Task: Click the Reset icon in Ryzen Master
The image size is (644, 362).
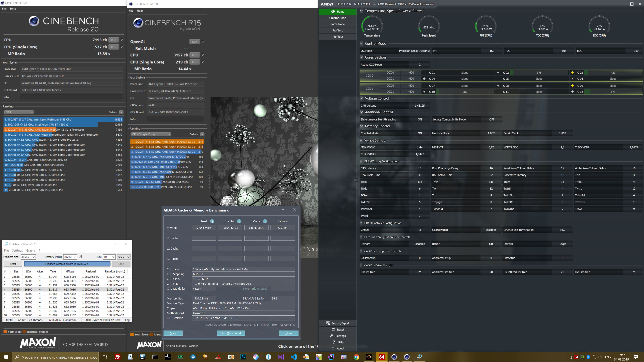Action: tap(333, 329)
